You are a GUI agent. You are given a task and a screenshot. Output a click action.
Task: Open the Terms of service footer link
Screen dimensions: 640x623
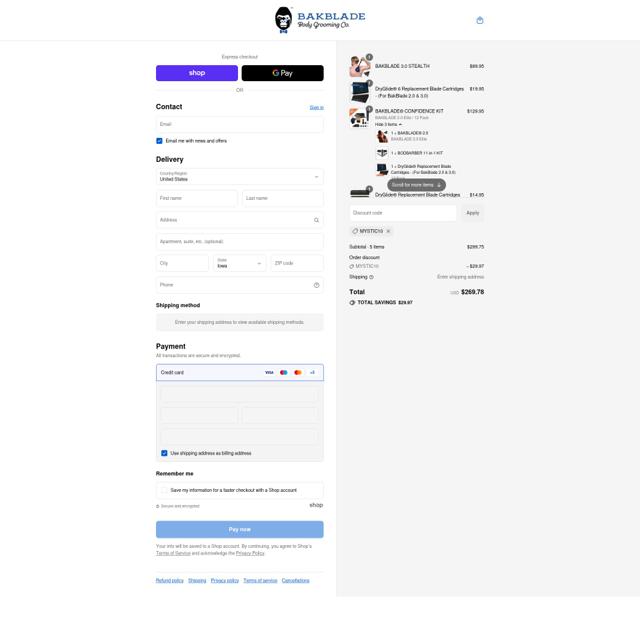pyautogui.click(x=260, y=581)
